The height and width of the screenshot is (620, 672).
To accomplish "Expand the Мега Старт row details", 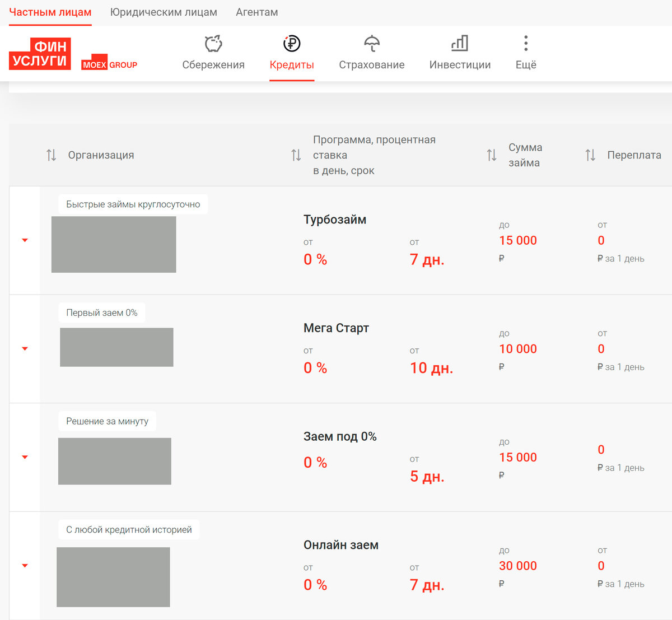I will coord(25,349).
